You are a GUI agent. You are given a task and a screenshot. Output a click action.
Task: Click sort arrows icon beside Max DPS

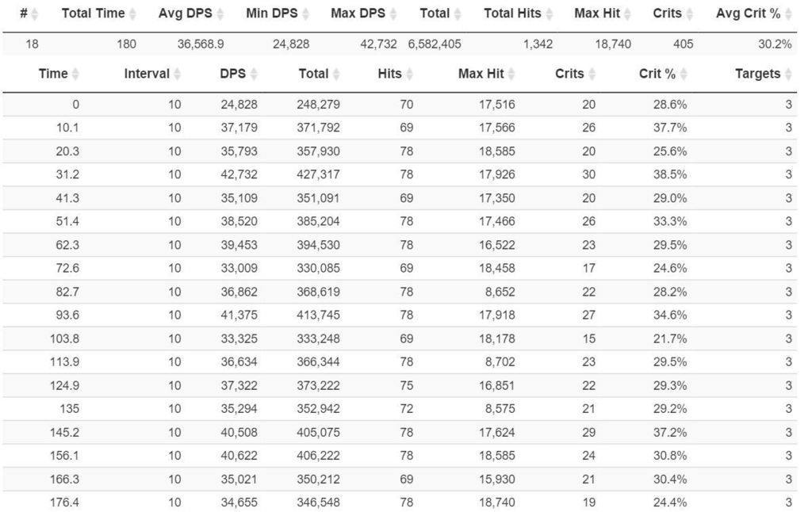pyautogui.click(x=393, y=14)
